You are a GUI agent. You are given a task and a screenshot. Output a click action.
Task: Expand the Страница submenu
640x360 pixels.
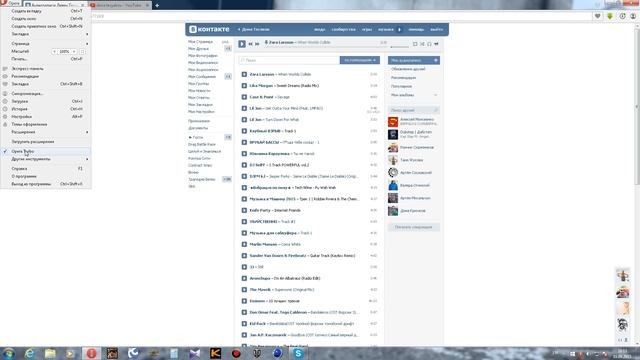[x=45, y=43]
